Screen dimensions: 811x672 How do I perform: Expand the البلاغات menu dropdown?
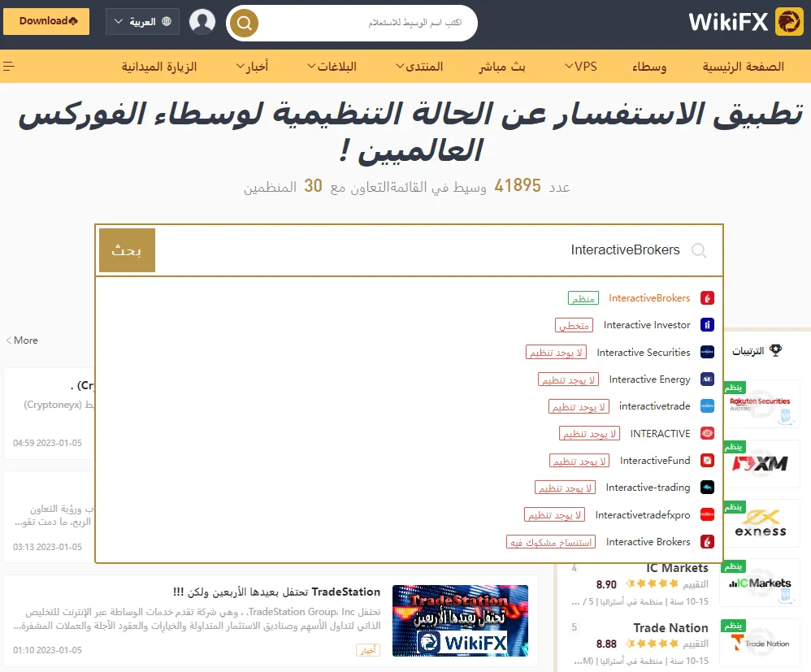(332, 66)
